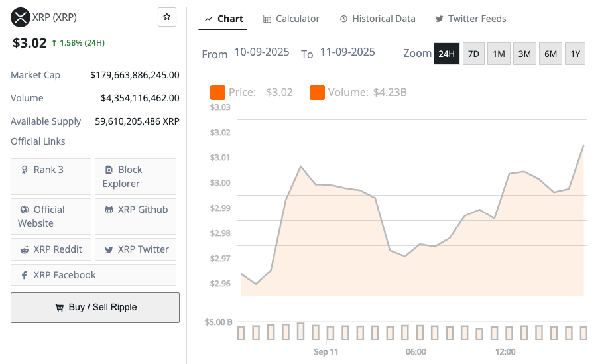Click the XRP (XRP) coin title

point(54,17)
